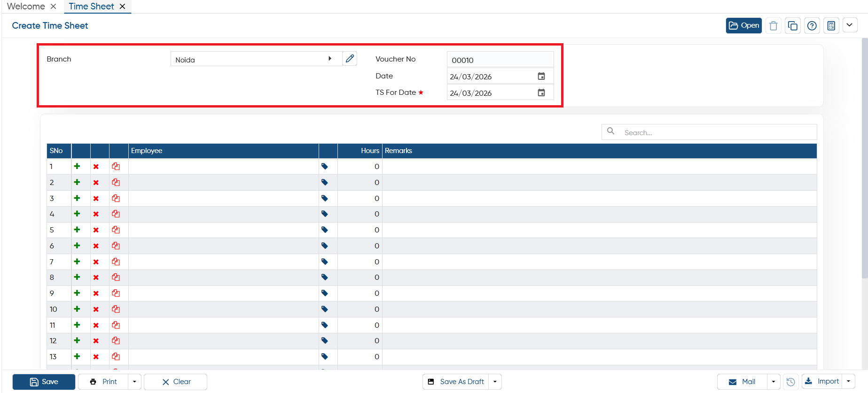Open calendar picker for Date field
868x393 pixels.
pyautogui.click(x=541, y=76)
